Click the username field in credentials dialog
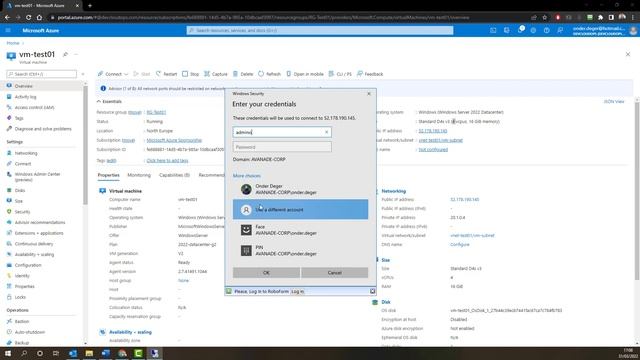This screenshot has height=360, width=640. 282,132
